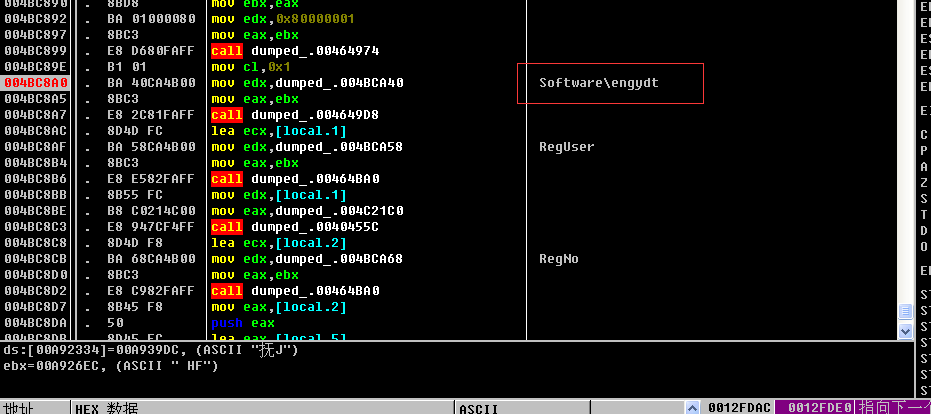
Task: Click the 地址 column header in dump
Action: pos(18,407)
